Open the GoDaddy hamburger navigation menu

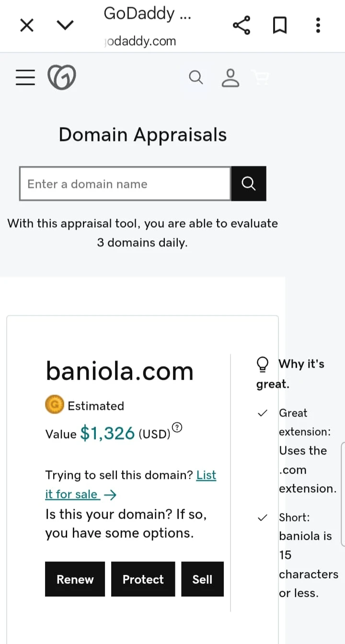pos(25,77)
